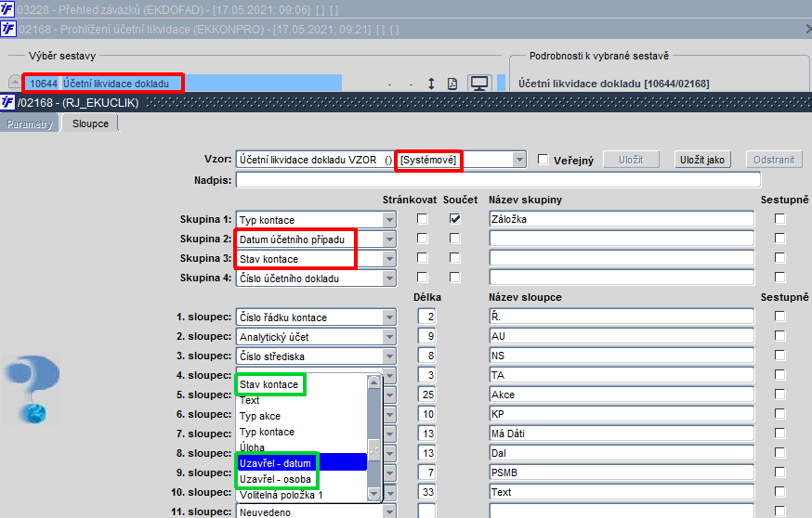Uncheck Součet for Skupina 1
The image size is (812, 518).
click(454, 219)
